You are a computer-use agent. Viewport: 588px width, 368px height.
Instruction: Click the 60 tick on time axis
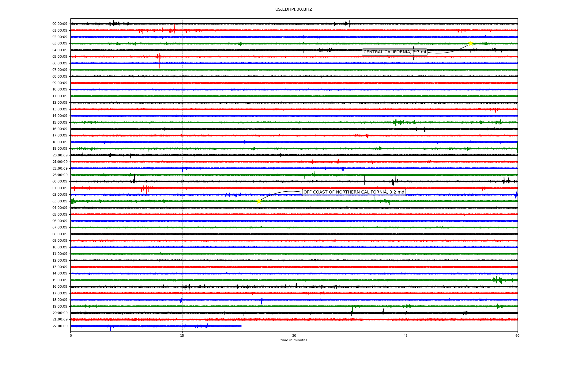pos(517,335)
